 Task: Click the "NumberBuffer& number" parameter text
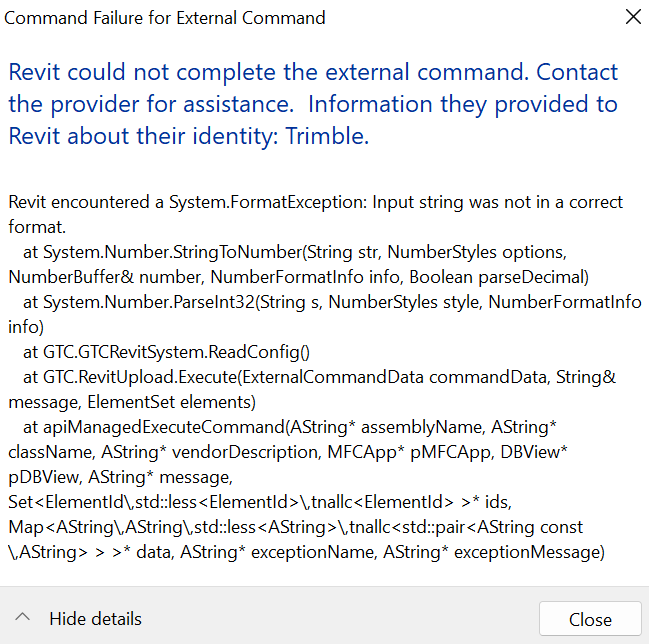click(x=82, y=275)
